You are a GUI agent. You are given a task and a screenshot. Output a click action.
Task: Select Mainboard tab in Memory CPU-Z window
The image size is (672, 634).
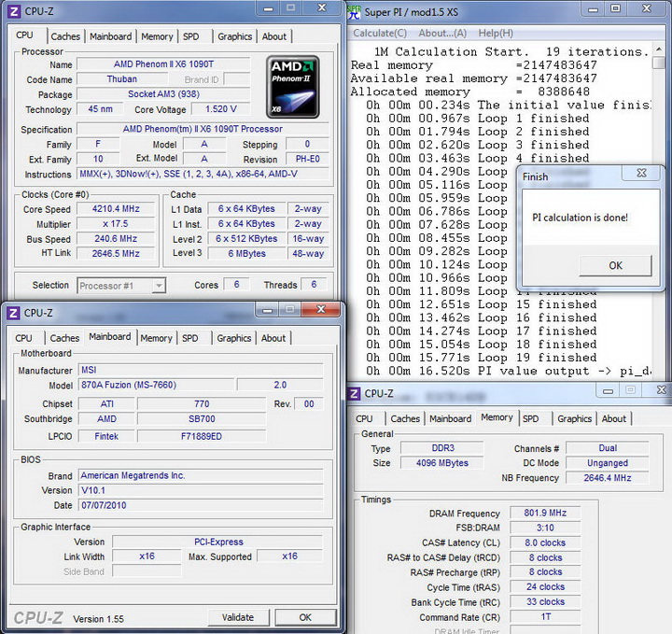click(451, 419)
